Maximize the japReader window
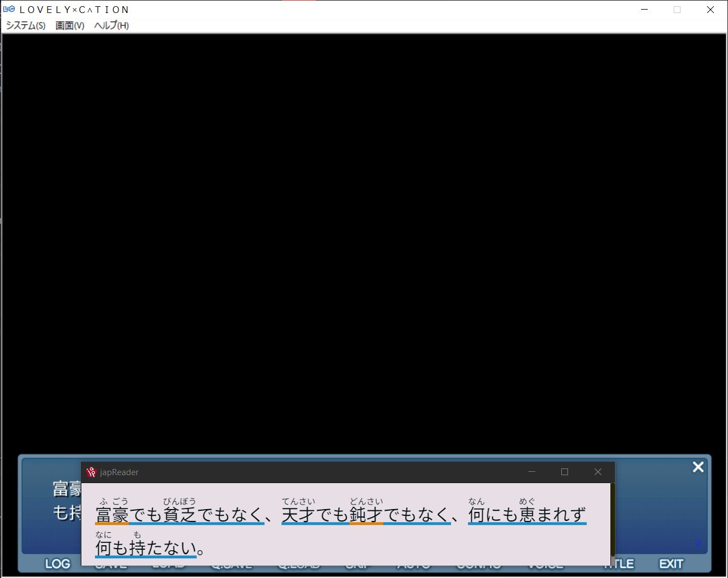 (564, 472)
